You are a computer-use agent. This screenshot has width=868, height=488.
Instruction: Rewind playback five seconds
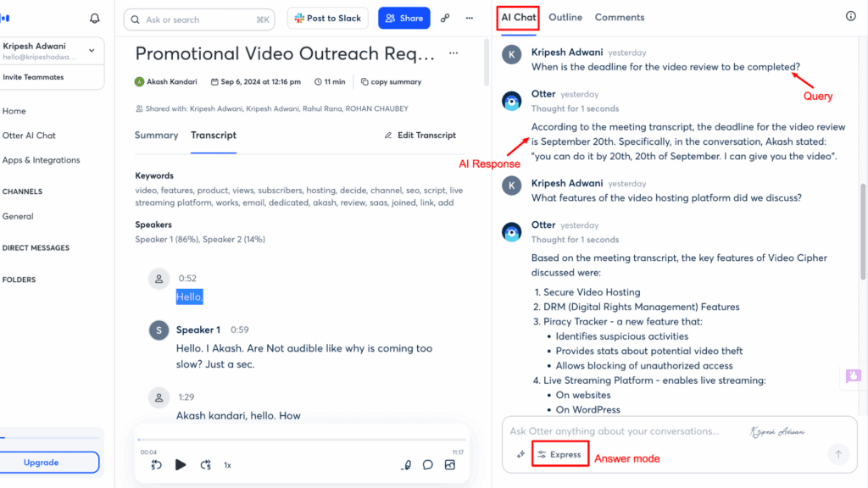pyautogui.click(x=156, y=465)
